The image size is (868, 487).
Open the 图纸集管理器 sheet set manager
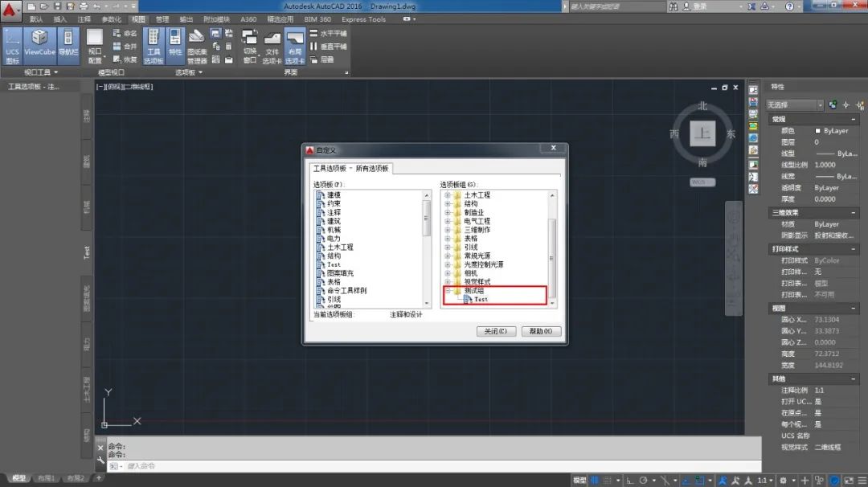(x=197, y=45)
